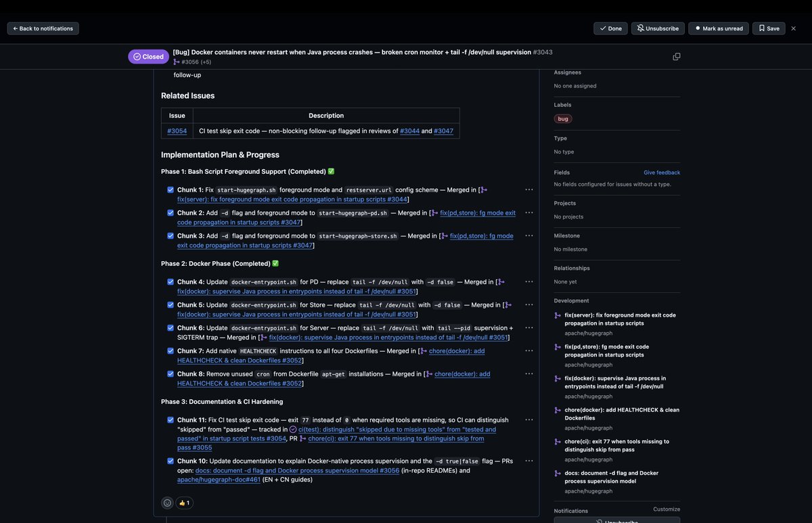Click merged PR icon beside chore(docker) in Development
Image resolution: width=812 pixels, height=523 pixels.
(x=558, y=410)
